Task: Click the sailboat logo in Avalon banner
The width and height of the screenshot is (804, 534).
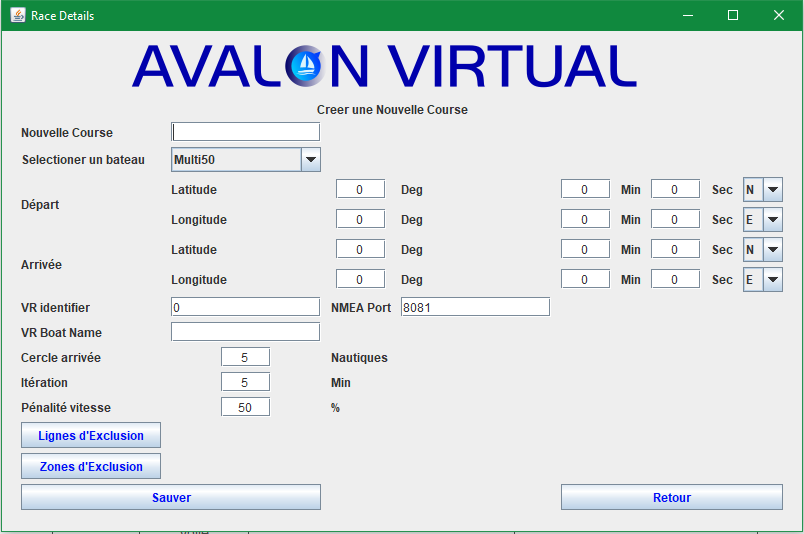Action: pos(306,65)
